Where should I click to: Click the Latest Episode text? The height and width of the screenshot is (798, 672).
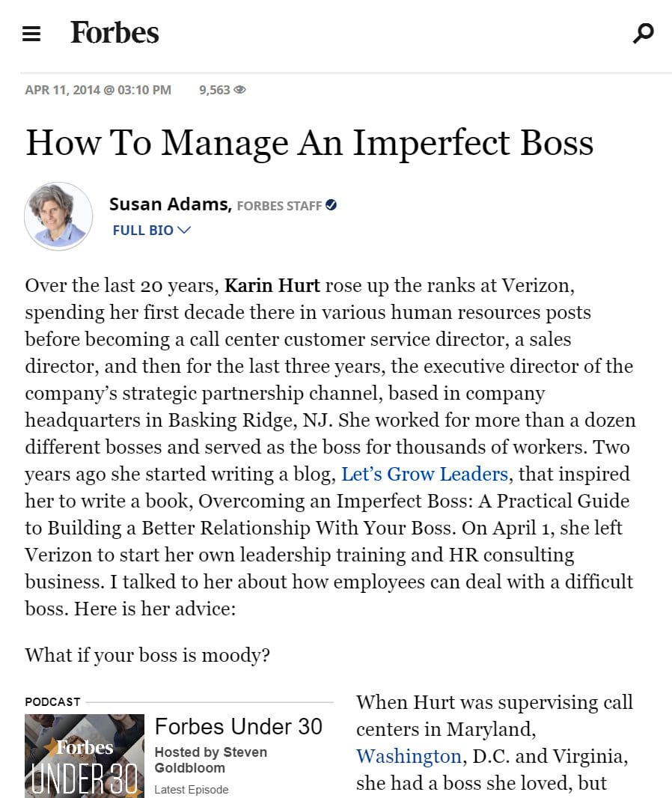[192, 789]
